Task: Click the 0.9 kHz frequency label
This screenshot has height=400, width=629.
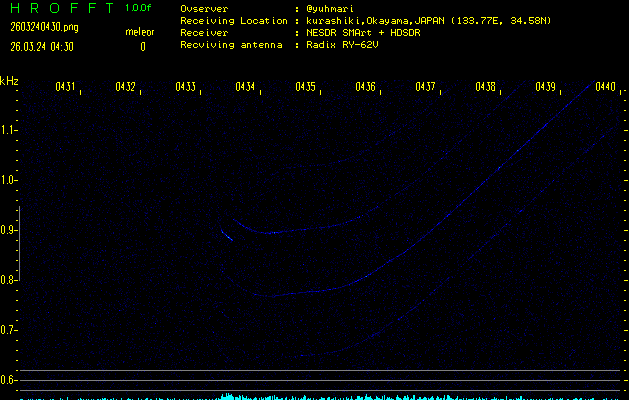Action: point(9,230)
